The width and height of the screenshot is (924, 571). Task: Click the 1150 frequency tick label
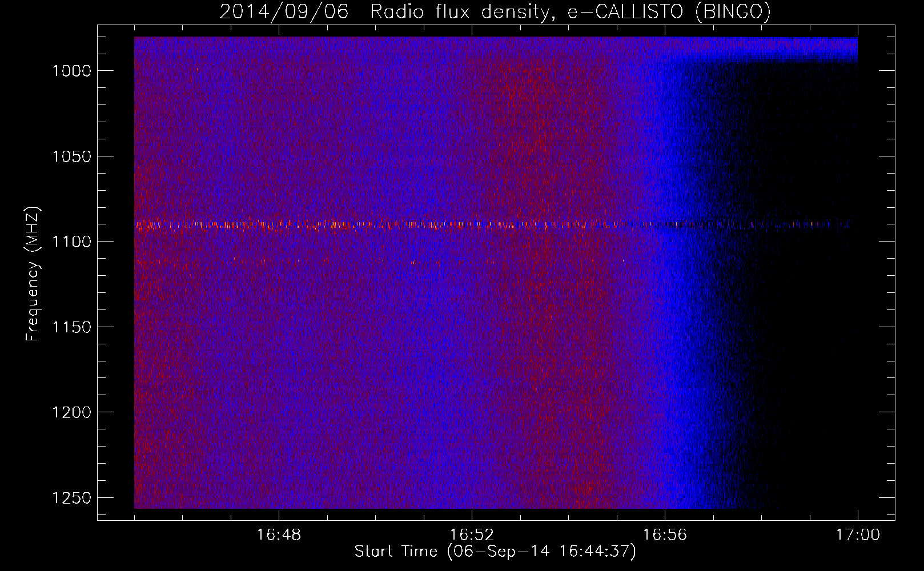coord(72,327)
